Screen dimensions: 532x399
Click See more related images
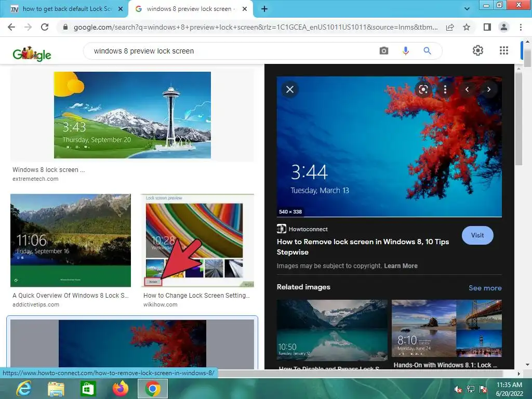pos(485,288)
